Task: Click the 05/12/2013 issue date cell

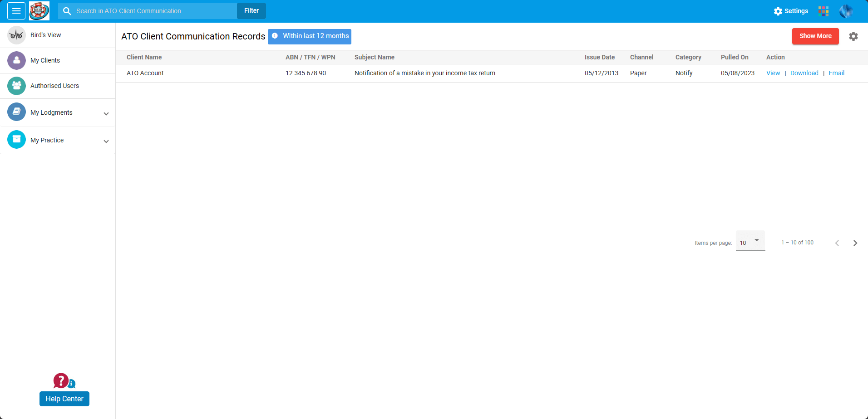Action: (x=602, y=73)
